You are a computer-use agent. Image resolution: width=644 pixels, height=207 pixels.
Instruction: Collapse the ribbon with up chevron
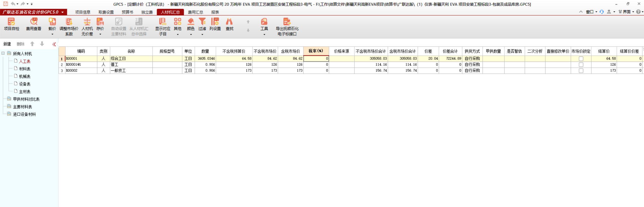click(581, 12)
